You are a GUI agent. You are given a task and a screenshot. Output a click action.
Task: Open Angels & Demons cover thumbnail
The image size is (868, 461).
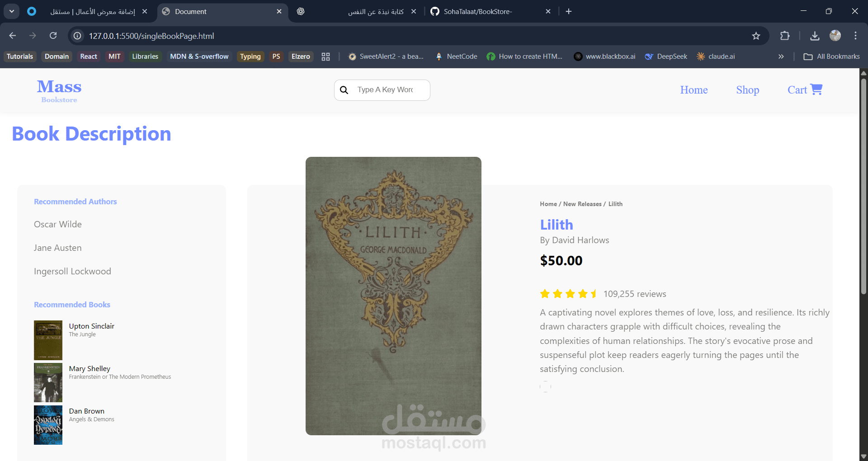coord(48,425)
